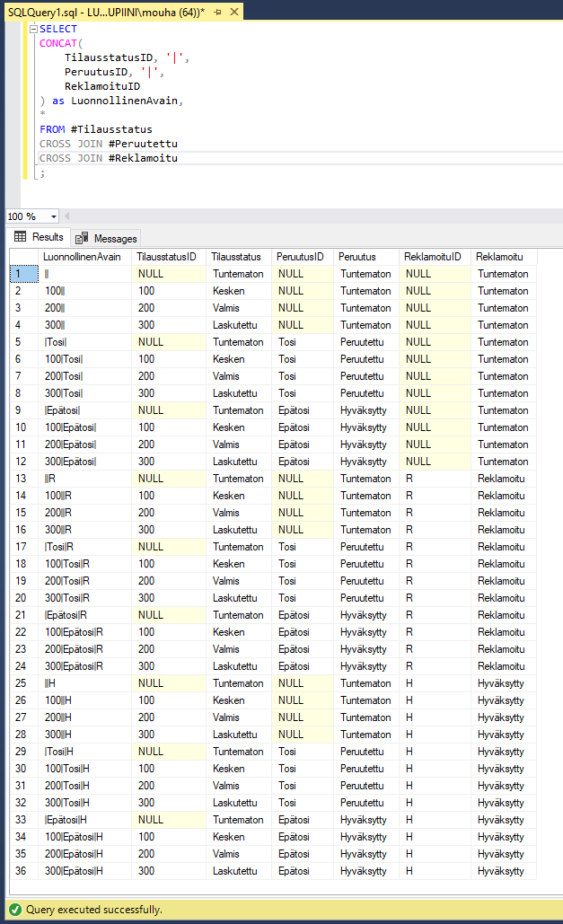
Task: Click the green success check icon
Action: point(16,910)
